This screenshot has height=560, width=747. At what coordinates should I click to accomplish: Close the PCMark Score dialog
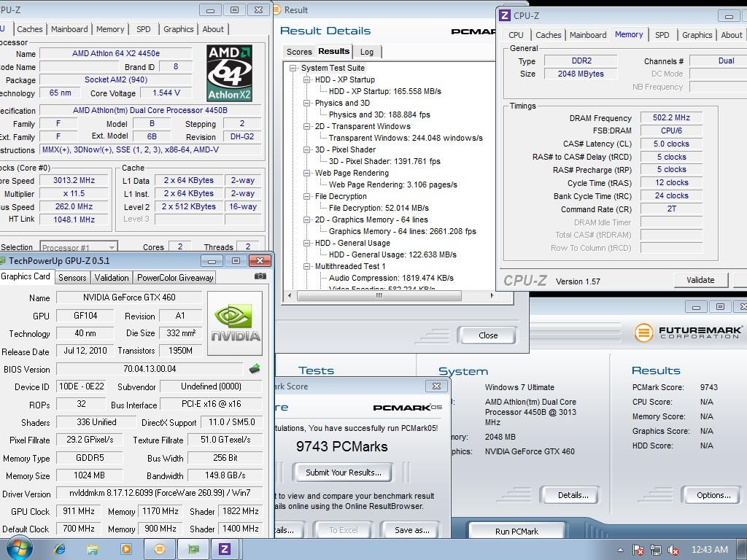tap(436, 386)
